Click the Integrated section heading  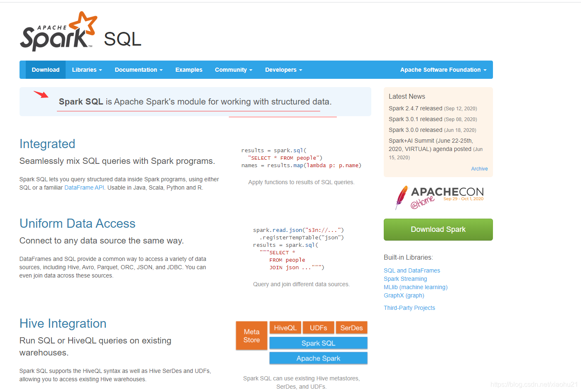click(x=47, y=144)
